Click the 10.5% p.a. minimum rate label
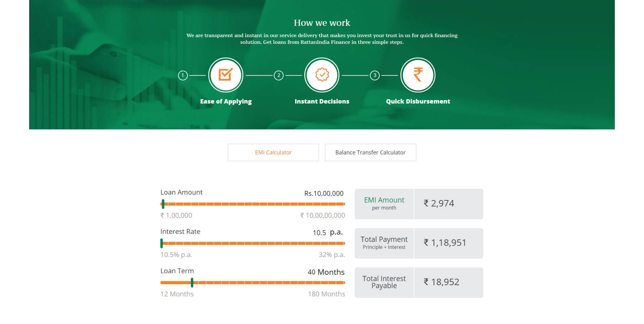 click(176, 255)
